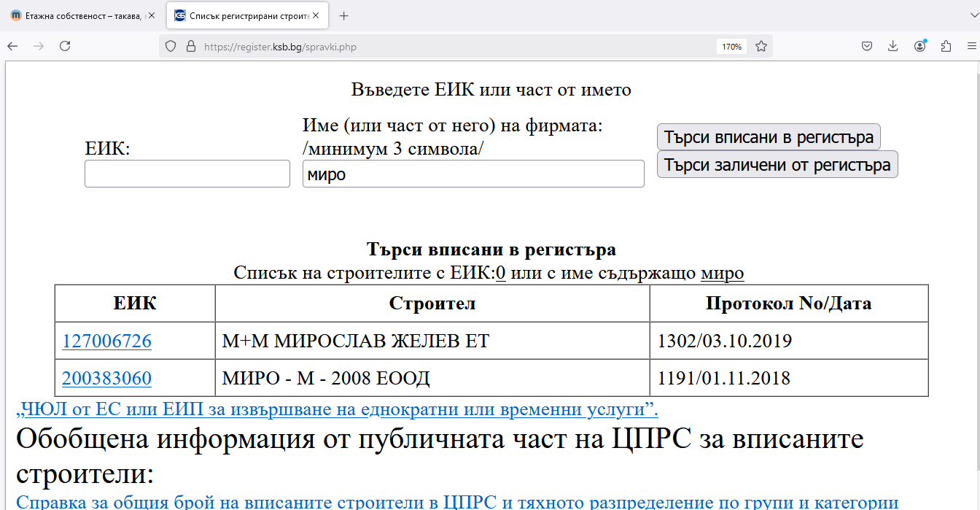Open the downloads arrow icon
The width and height of the screenshot is (980, 510).
pos(893,46)
